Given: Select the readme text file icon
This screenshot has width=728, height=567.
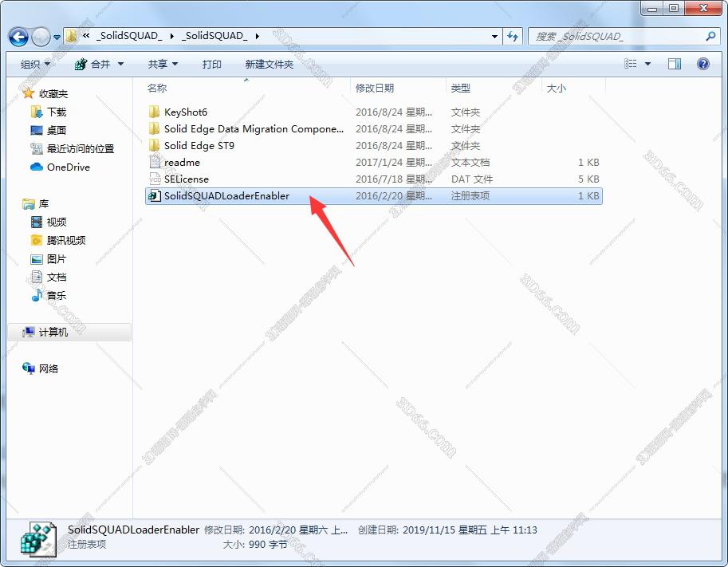Looking at the screenshot, I should click(x=154, y=162).
